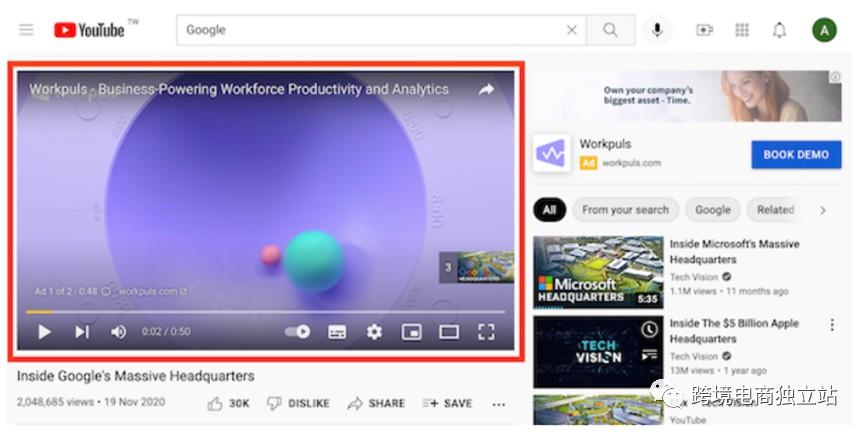Open the YouTube apps grid

point(742,30)
